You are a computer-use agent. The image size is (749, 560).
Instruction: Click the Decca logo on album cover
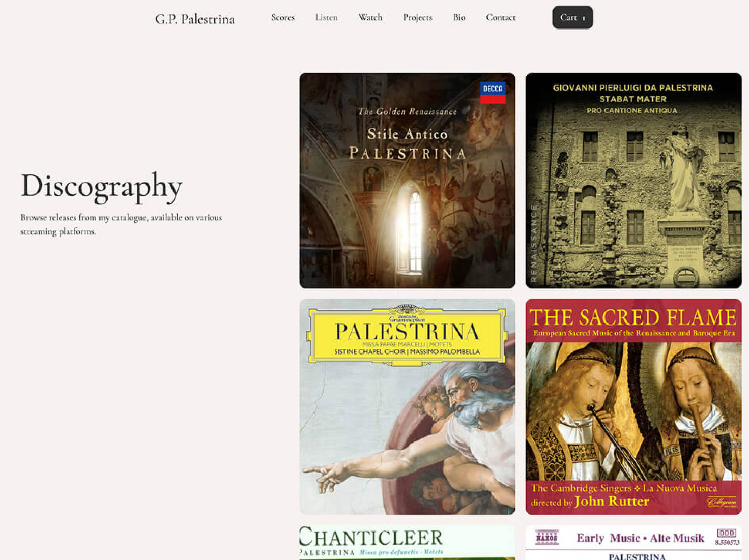click(x=493, y=93)
